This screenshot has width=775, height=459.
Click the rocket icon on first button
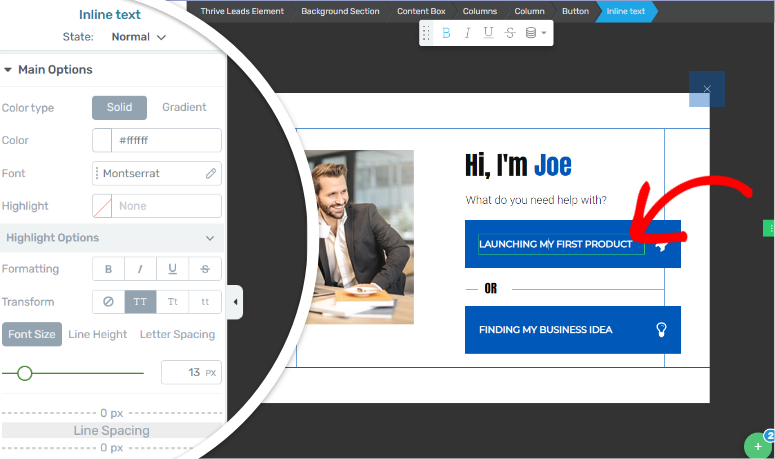(661, 245)
